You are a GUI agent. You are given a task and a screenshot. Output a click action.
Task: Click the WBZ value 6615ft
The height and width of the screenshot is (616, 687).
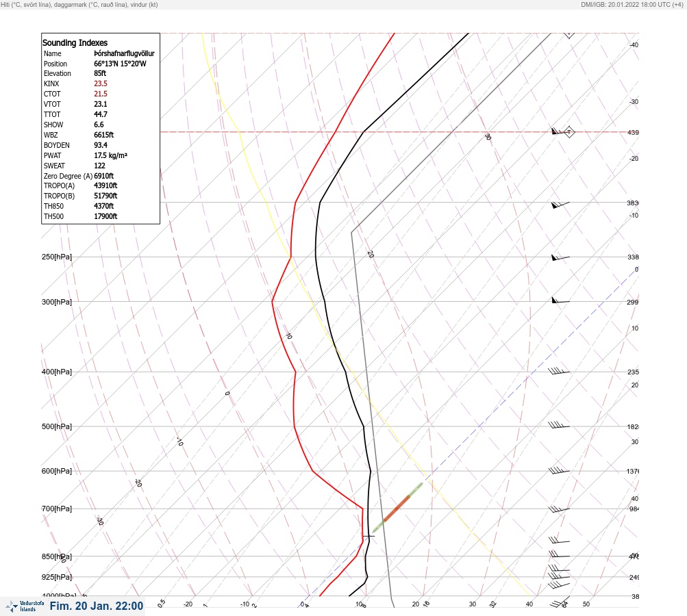(x=104, y=135)
